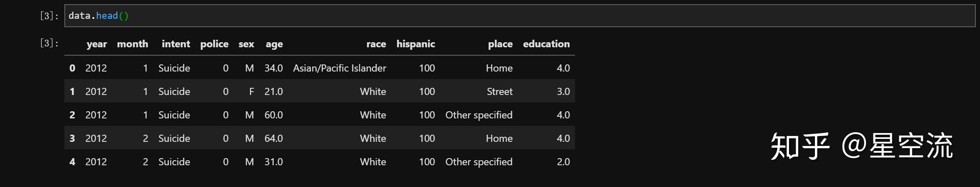
Task: Select the 'Asian/Pacific Islander' race cell
Action: pyautogui.click(x=340, y=68)
